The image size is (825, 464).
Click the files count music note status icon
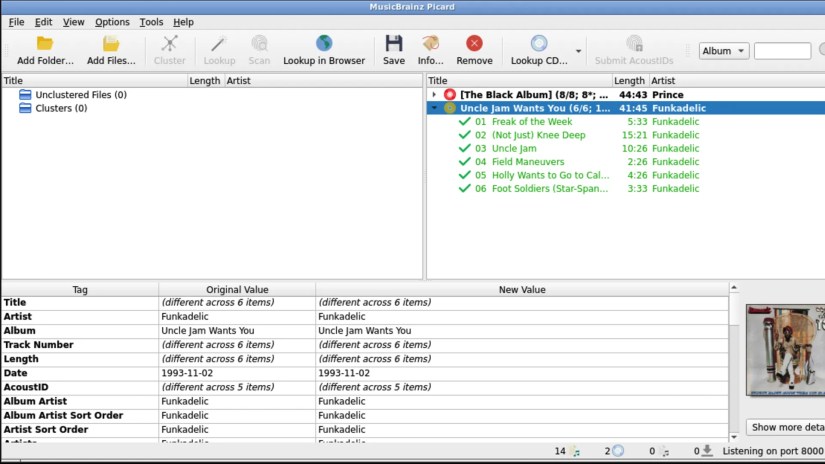pos(576,451)
